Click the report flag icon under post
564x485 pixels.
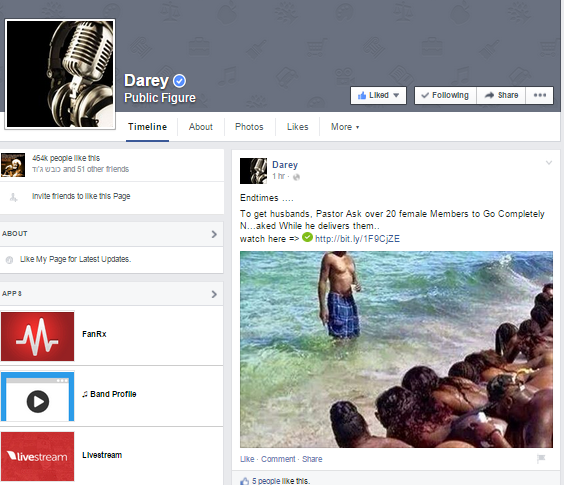[x=541, y=458]
